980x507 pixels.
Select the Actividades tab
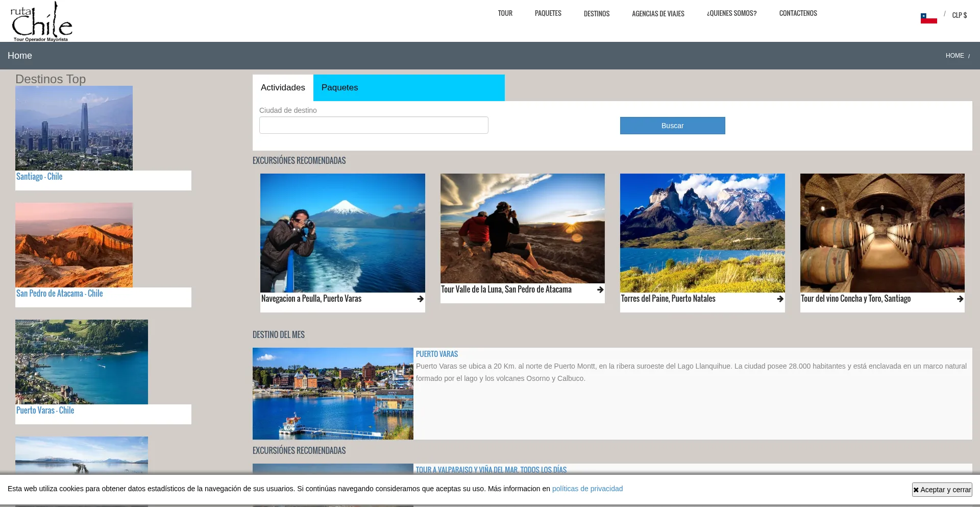pyautogui.click(x=283, y=88)
